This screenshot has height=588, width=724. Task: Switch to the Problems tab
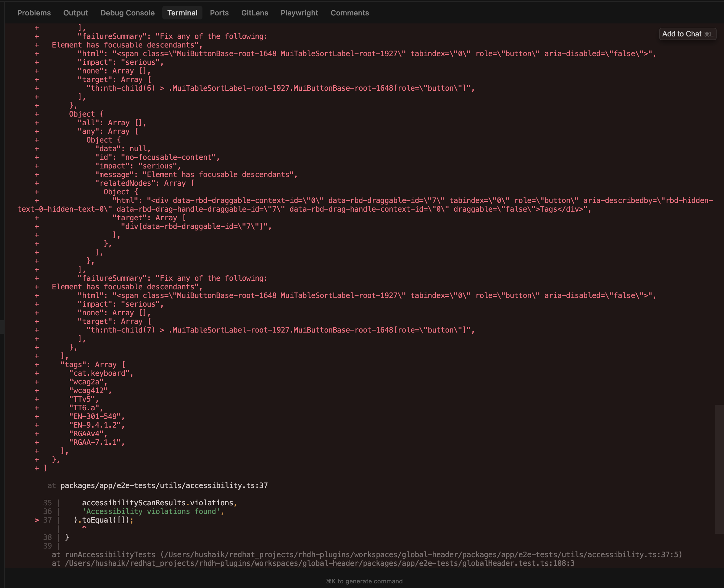(34, 13)
